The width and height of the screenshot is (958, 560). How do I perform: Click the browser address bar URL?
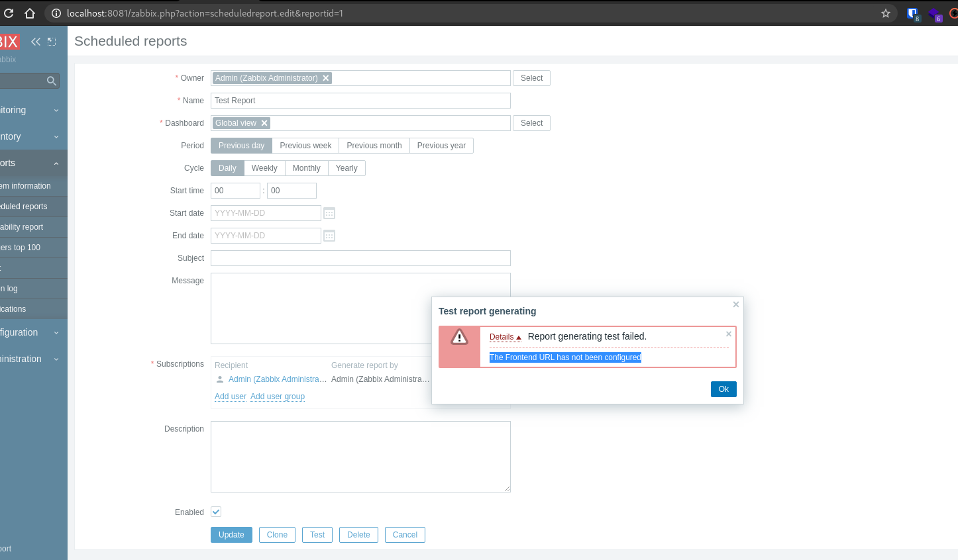point(205,13)
